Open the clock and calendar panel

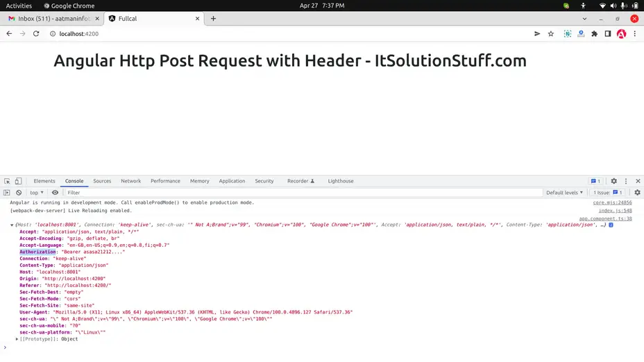pyautogui.click(x=322, y=6)
